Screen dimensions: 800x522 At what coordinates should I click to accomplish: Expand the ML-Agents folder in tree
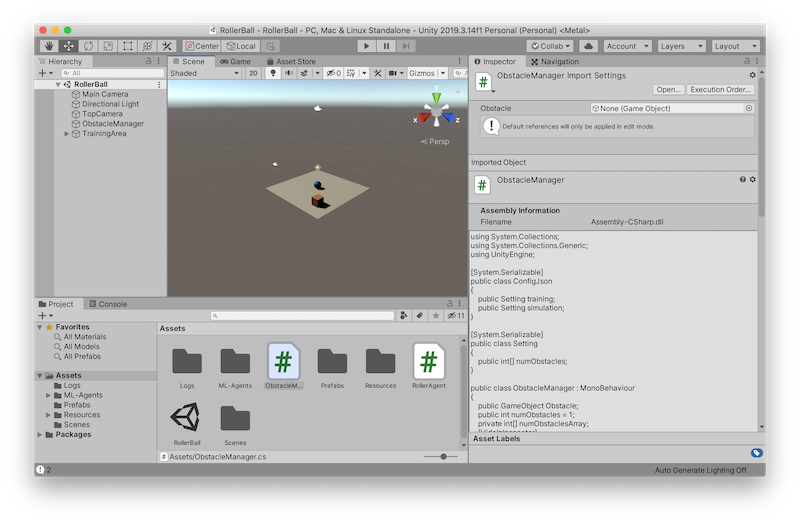tap(48, 395)
